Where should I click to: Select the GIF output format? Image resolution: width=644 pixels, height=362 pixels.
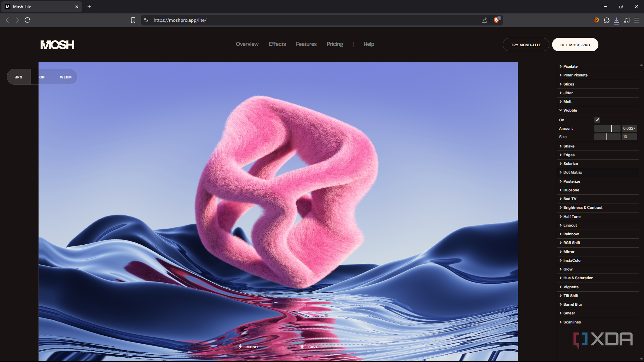coord(42,77)
